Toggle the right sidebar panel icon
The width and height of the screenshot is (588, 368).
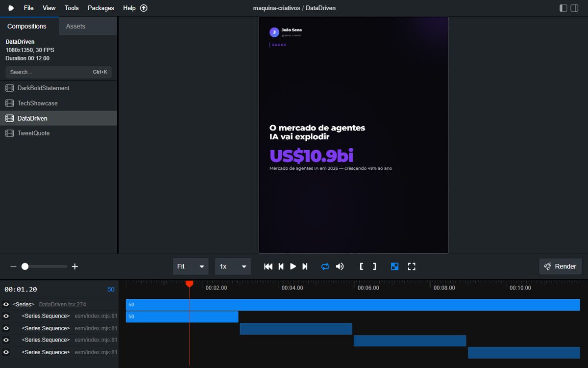[574, 8]
